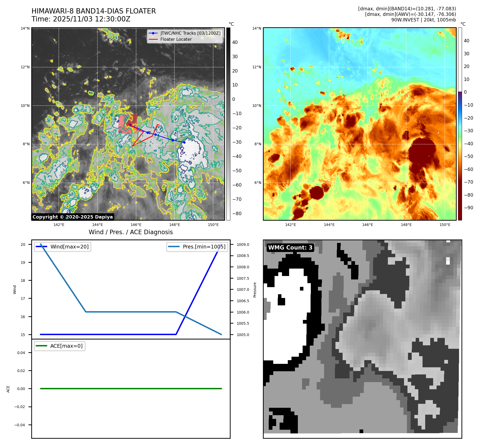This screenshot has height=448, width=480.
Task: Click the Pres.[min=1005] legend box
Action: pos(197,247)
